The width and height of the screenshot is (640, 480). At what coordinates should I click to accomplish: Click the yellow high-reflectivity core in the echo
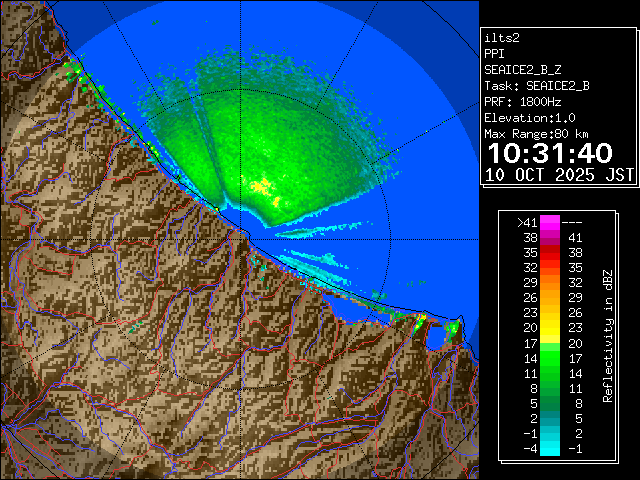261,186
